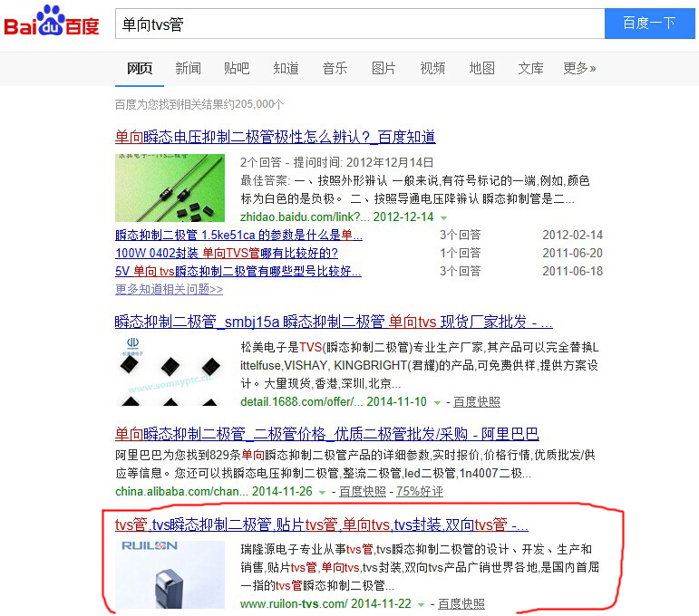Screen dimensions: 699x616
Task: Expand dropdown arrow beside detail.1688.com result
Action: 437,402
